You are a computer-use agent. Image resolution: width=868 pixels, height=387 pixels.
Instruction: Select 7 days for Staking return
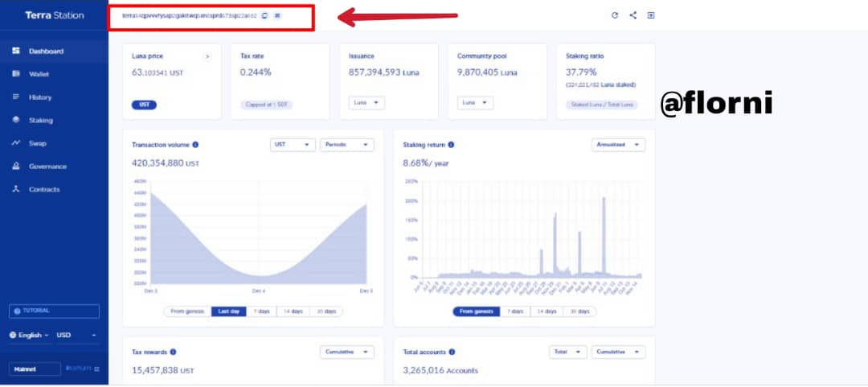coord(515,311)
